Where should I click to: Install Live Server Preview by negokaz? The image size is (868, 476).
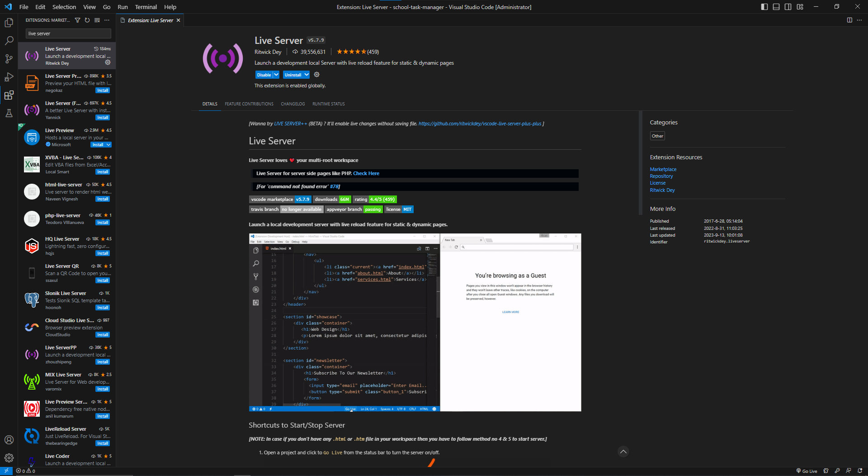point(103,90)
